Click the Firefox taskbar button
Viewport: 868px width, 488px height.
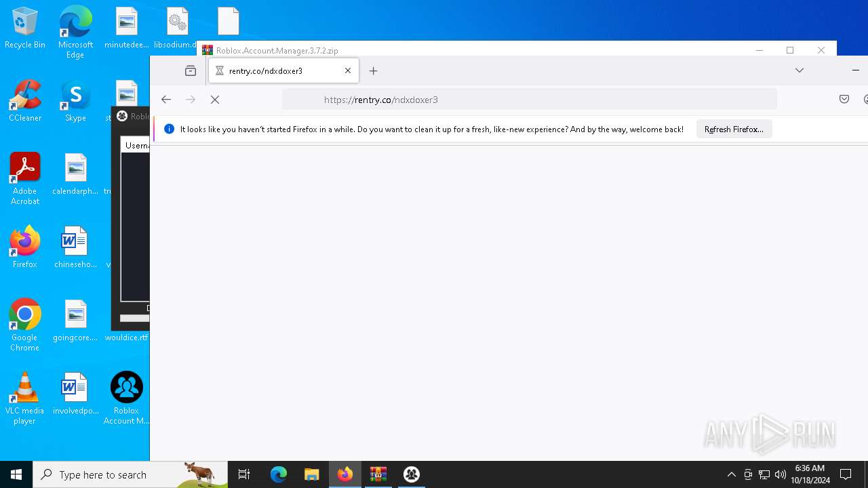click(345, 474)
